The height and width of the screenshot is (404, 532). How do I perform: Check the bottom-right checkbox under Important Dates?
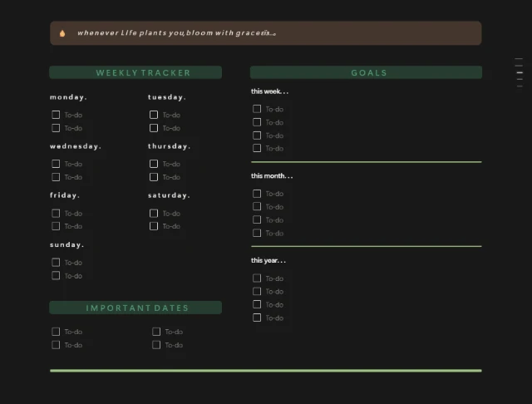point(156,345)
